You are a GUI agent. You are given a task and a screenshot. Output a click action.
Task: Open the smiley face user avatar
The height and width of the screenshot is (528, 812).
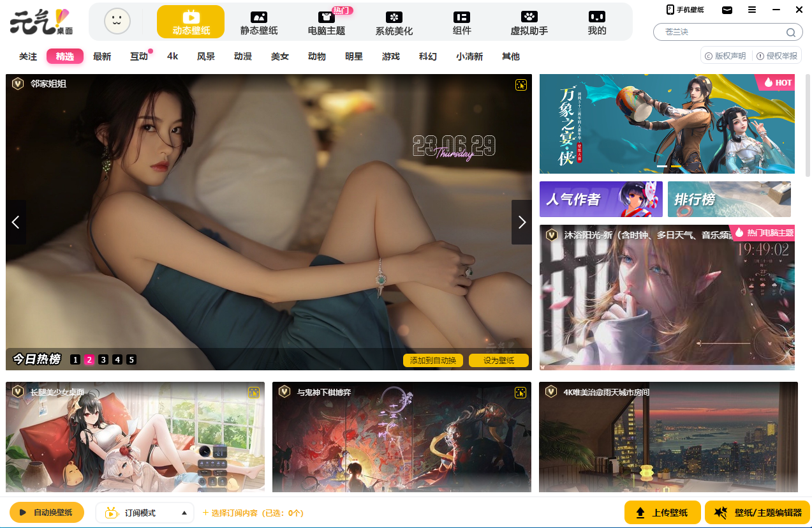(x=117, y=22)
